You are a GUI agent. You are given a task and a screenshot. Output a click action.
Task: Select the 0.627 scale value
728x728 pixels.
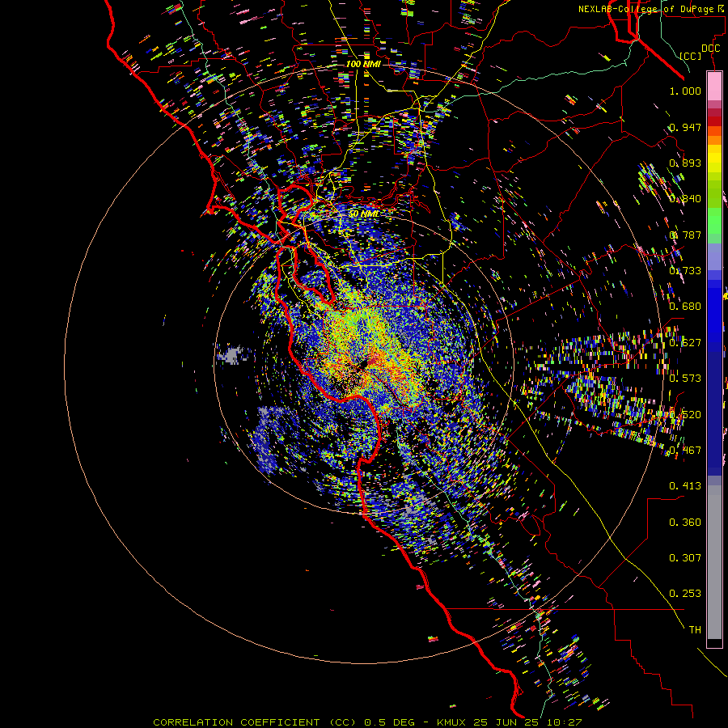click(685, 343)
